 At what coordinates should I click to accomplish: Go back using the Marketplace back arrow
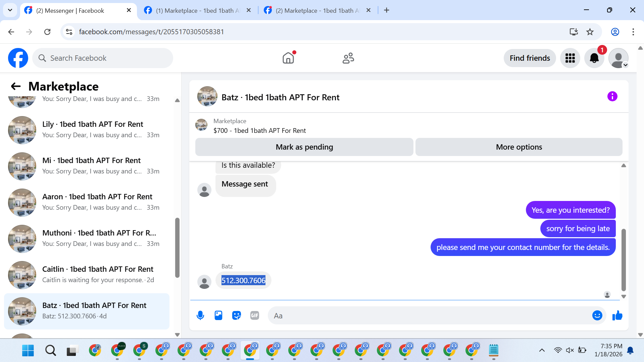(x=16, y=87)
